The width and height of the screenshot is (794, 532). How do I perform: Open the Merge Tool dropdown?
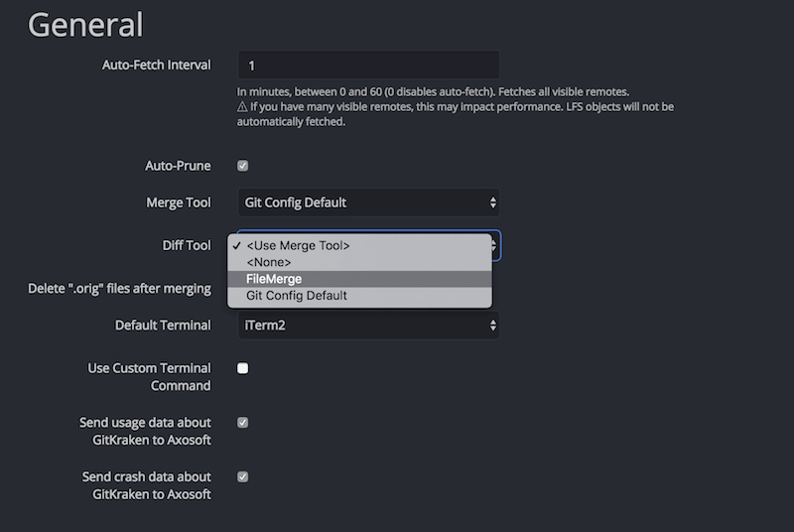click(367, 202)
